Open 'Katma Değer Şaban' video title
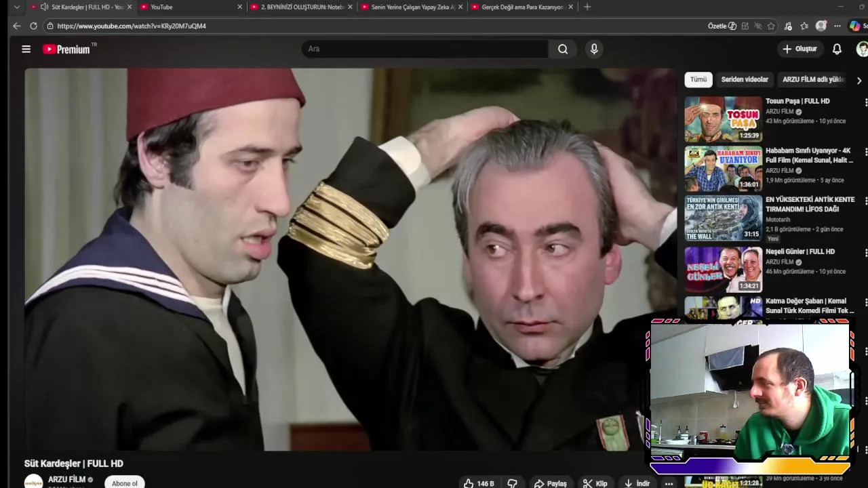 coord(810,306)
